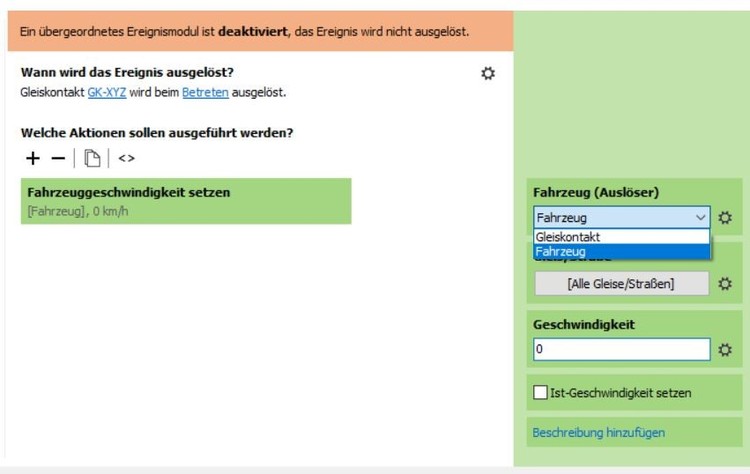
Task: Enable Ist-Geschwindigkeit setzen checkbox
Action: click(x=541, y=393)
